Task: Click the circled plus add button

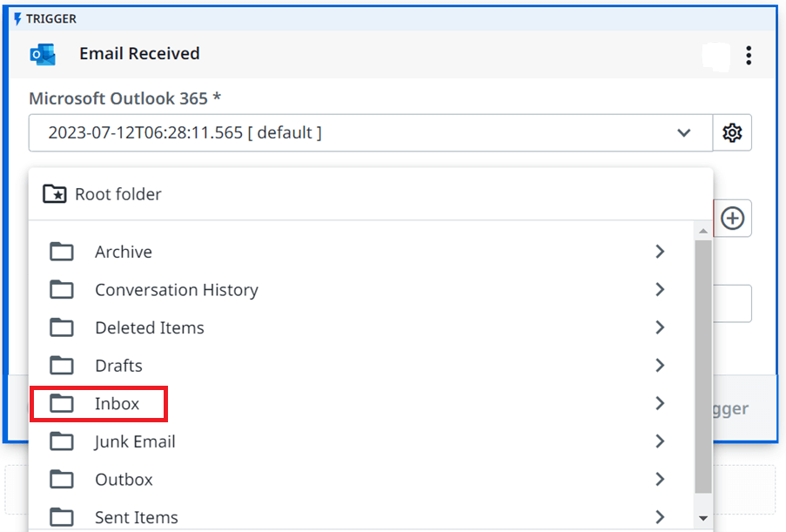Action: pos(732,219)
